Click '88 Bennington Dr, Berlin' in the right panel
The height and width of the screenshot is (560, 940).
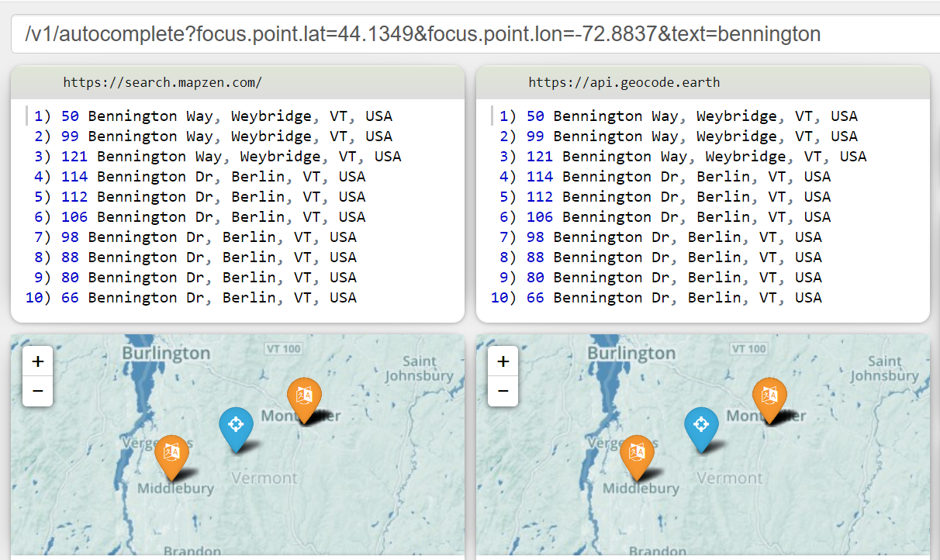pos(674,257)
